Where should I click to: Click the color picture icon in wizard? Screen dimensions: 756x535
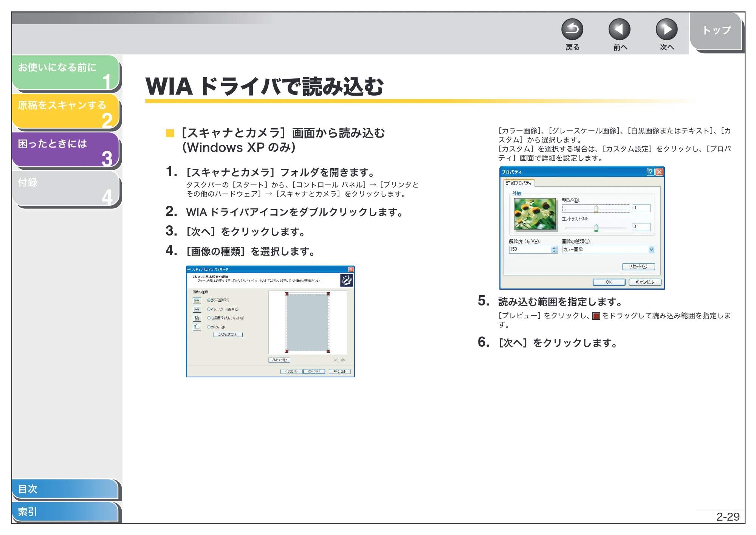click(x=197, y=300)
